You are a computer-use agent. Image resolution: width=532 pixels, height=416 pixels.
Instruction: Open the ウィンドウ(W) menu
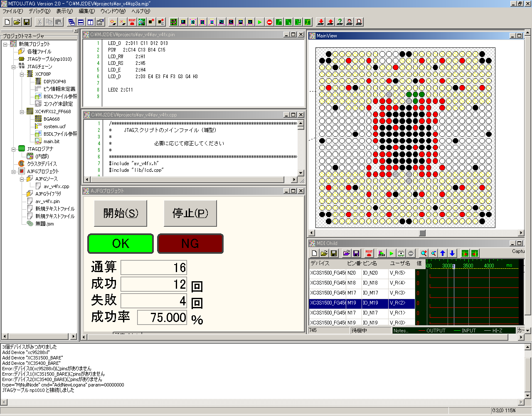[x=113, y=11]
